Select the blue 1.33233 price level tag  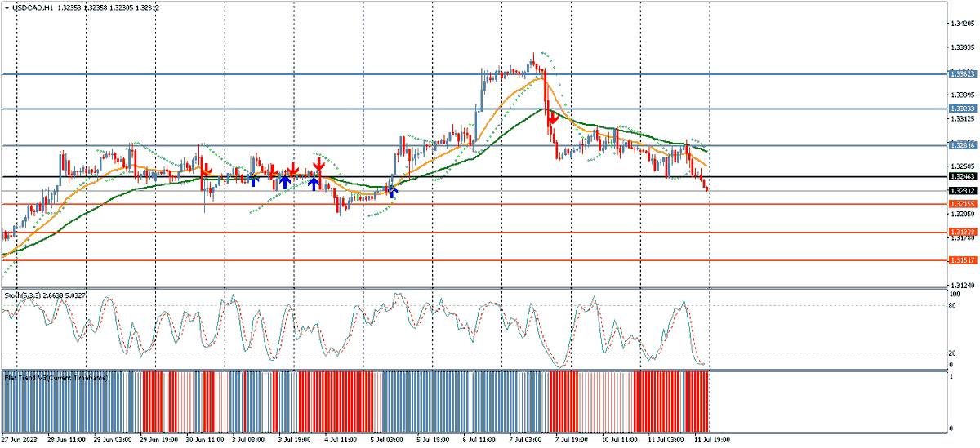pyautogui.click(x=962, y=109)
